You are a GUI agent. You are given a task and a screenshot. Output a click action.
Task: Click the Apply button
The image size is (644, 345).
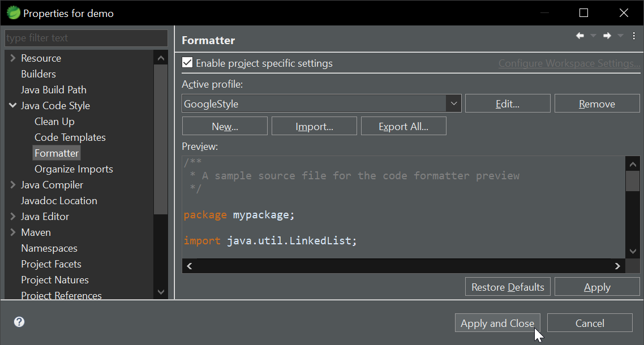[x=597, y=287]
